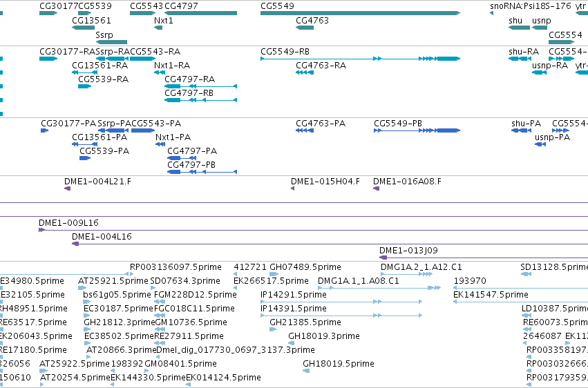The height and width of the screenshot is (388, 588).
Task: Click the CG5539-PA protein label
Action: click(104, 151)
